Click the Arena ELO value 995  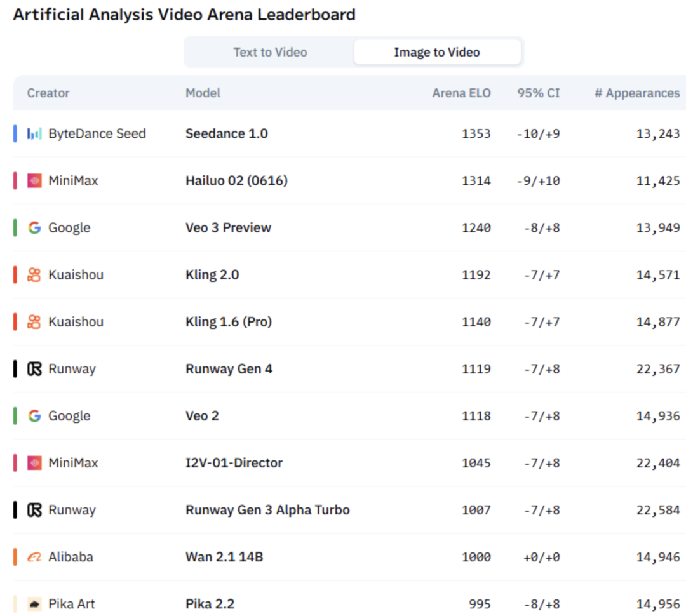point(480,604)
